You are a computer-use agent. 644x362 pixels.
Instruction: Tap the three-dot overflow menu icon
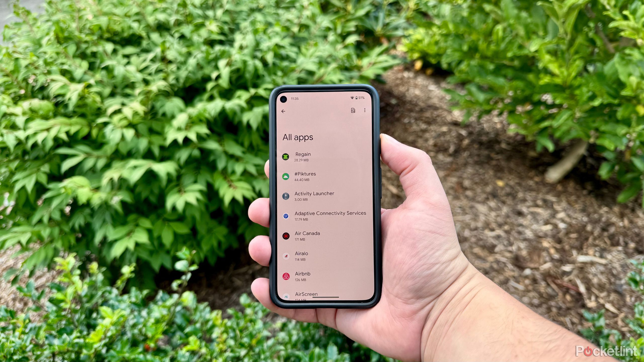[x=365, y=111]
